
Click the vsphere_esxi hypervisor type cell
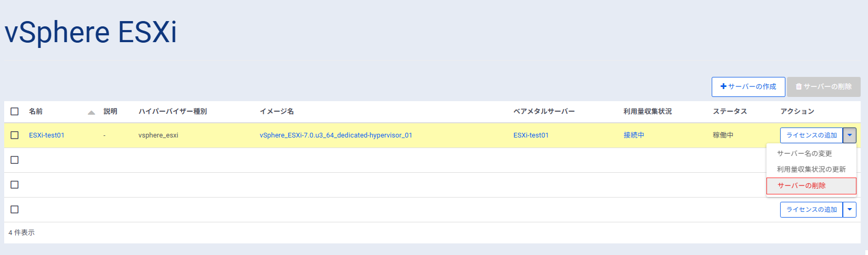coord(158,135)
